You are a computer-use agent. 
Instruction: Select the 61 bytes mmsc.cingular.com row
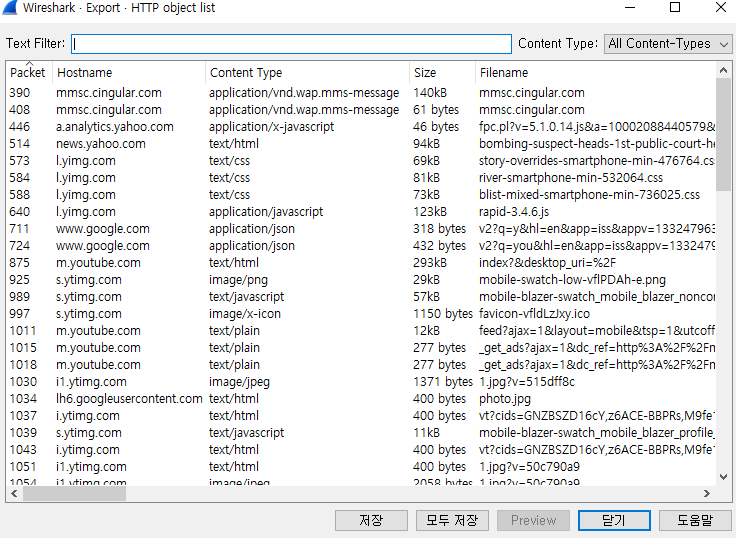[361, 110]
